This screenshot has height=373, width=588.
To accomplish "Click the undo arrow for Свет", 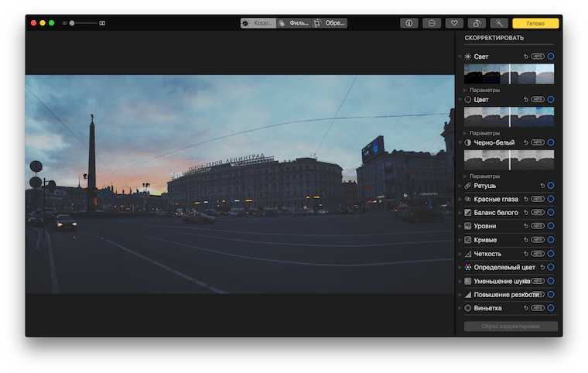I will pyautogui.click(x=526, y=56).
